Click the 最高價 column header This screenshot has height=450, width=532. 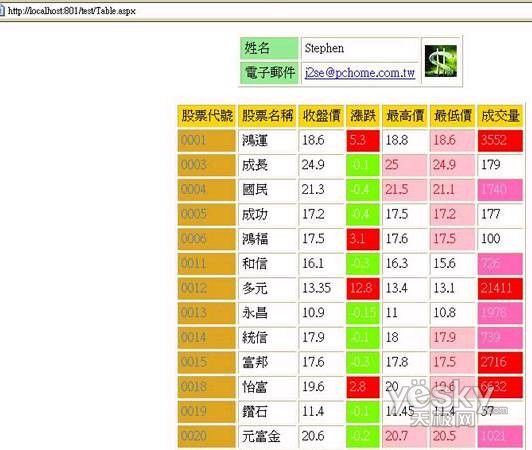pyautogui.click(x=405, y=116)
